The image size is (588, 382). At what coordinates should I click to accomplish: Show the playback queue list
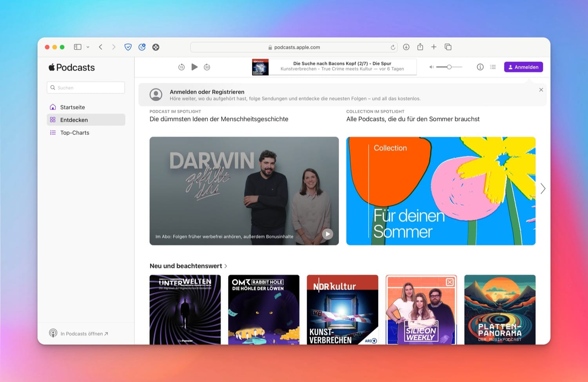click(493, 67)
